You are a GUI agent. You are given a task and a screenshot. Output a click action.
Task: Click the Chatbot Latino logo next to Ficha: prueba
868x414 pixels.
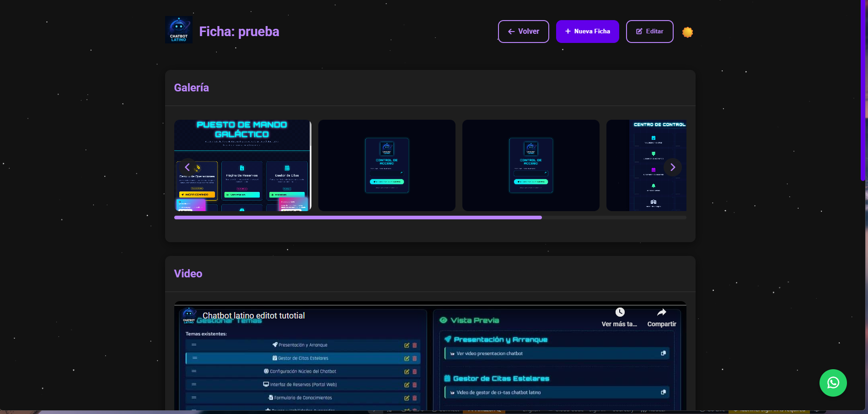[179, 30]
